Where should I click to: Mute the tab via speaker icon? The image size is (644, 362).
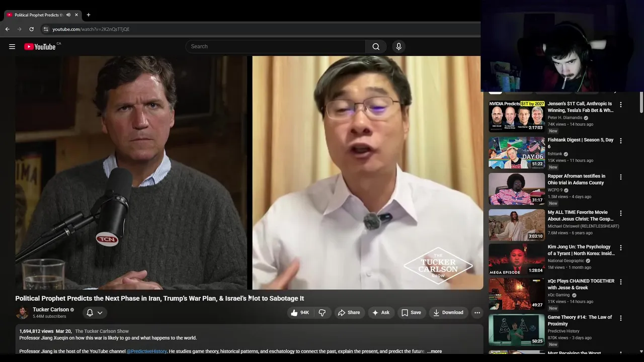click(x=68, y=15)
